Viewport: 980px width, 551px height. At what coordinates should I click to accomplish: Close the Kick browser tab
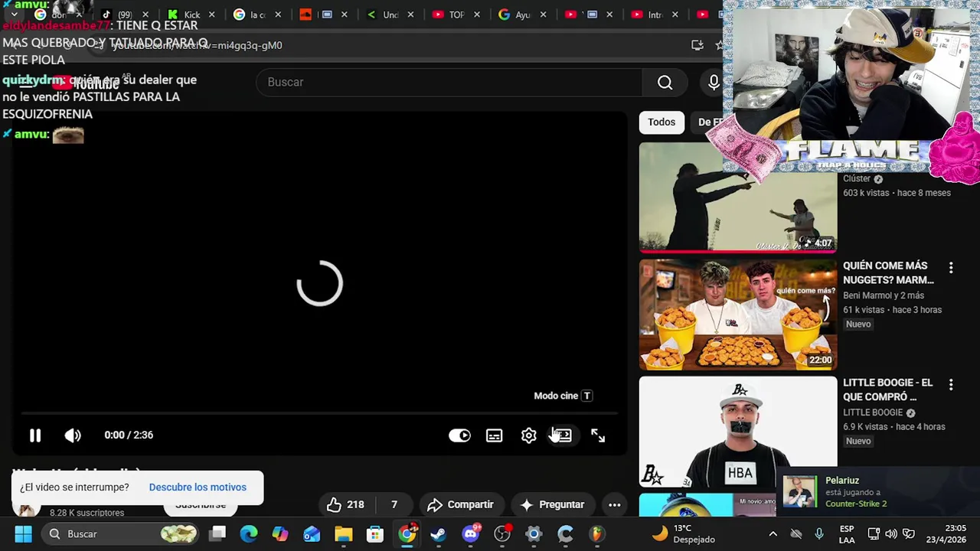(212, 15)
